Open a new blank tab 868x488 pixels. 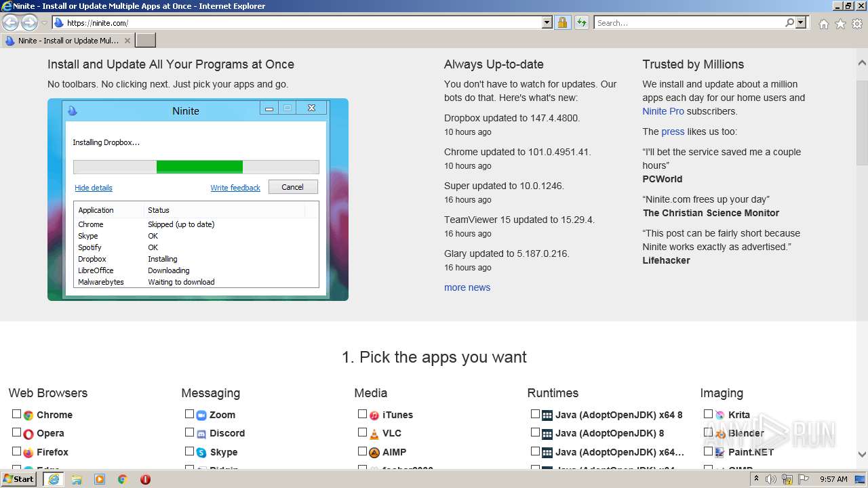click(146, 41)
